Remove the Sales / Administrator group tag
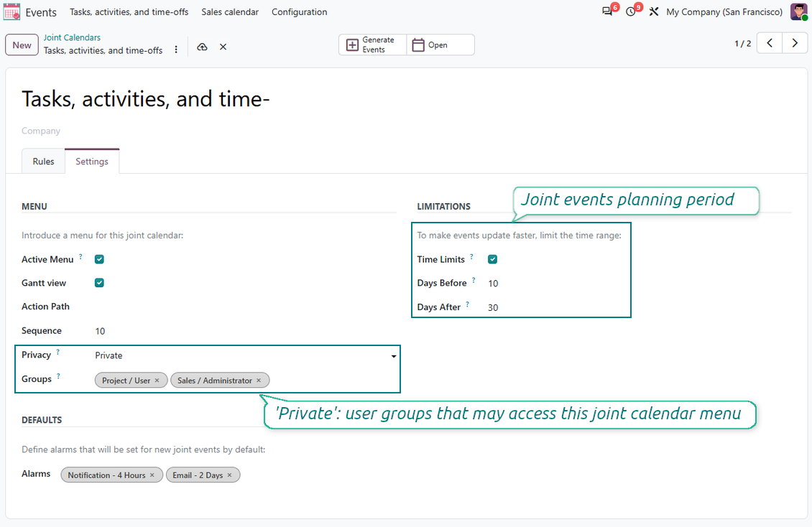The image size is (812, 527). pos(259,380)
